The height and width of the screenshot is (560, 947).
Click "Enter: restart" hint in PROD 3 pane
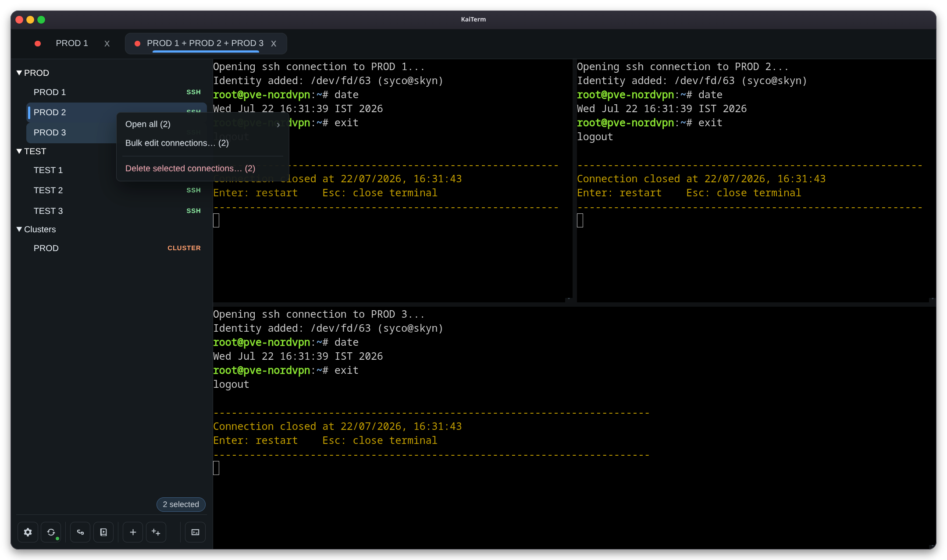tap(255, 440)
